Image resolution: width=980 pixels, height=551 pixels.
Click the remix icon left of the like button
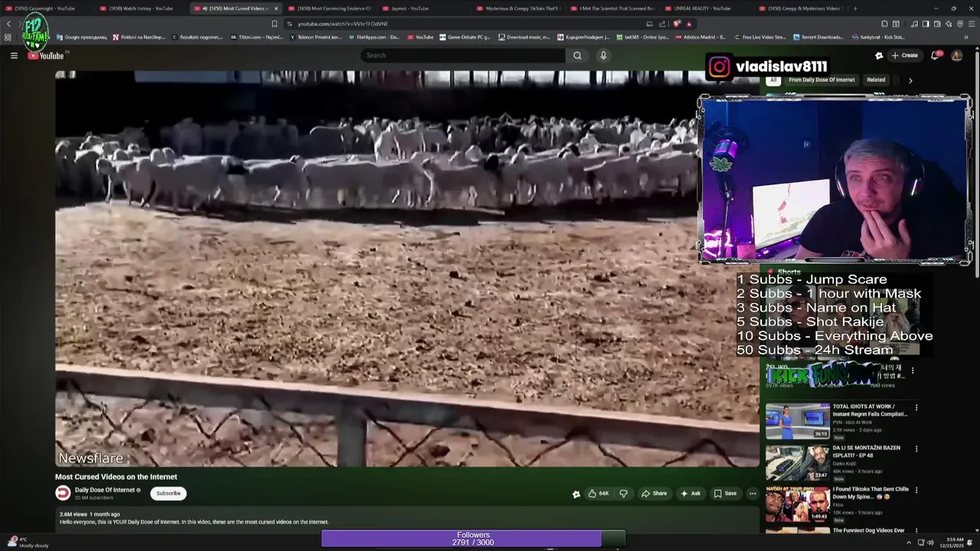coord(576,494)
